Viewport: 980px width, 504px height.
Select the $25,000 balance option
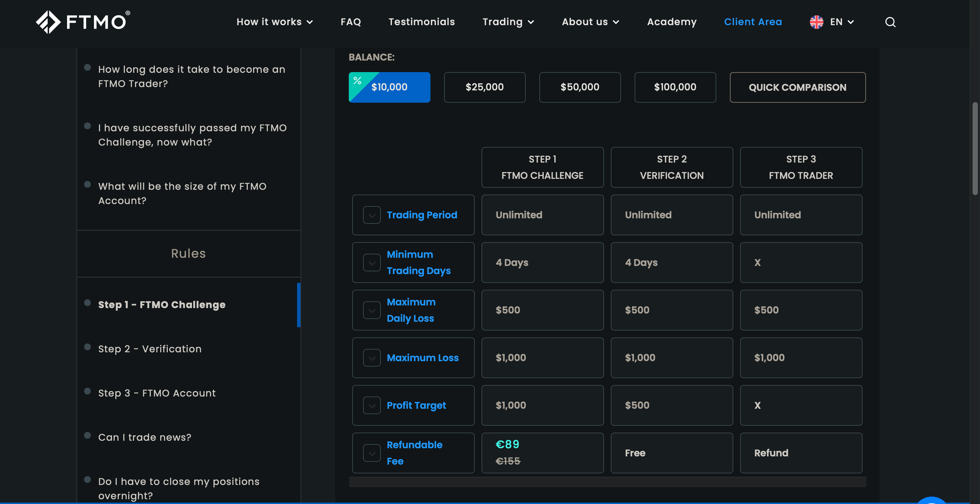(484, 87)
